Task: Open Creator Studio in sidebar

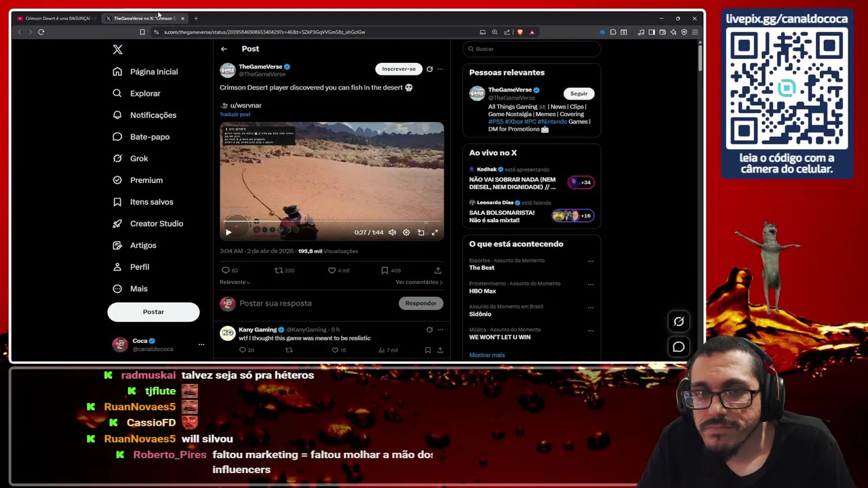Action: point(148,223)
